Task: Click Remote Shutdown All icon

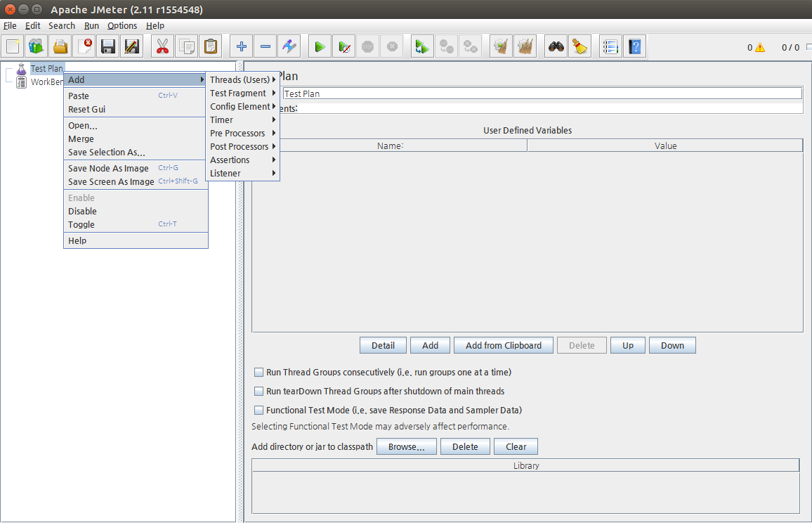Action: (470, 46)
